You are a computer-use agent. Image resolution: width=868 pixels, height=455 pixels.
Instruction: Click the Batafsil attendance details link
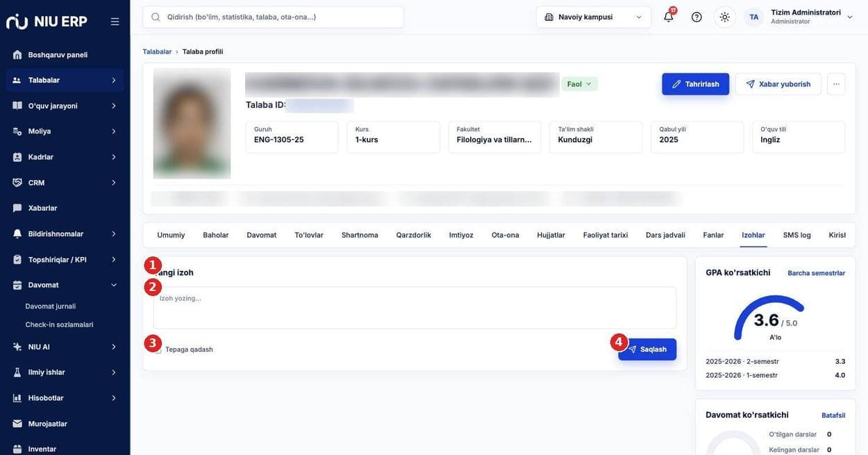point(833,415)
